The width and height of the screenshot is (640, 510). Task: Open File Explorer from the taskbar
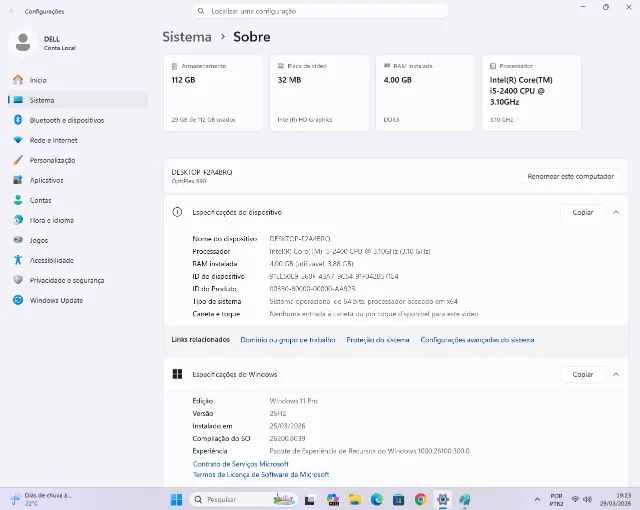click(x=355, y=499)
